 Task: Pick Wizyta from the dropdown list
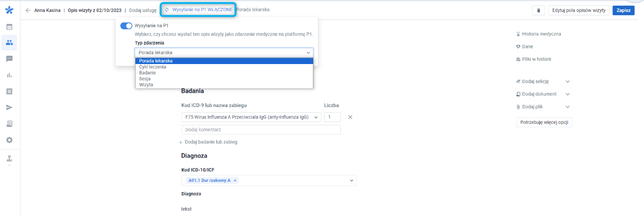pos(224,85)
